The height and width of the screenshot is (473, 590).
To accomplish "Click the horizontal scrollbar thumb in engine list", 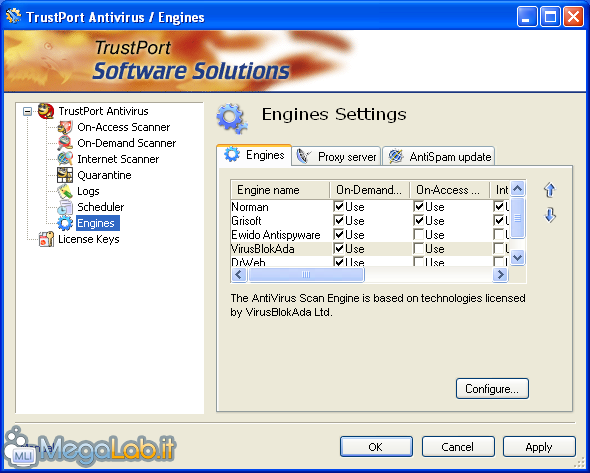I will tap(306, 274).
